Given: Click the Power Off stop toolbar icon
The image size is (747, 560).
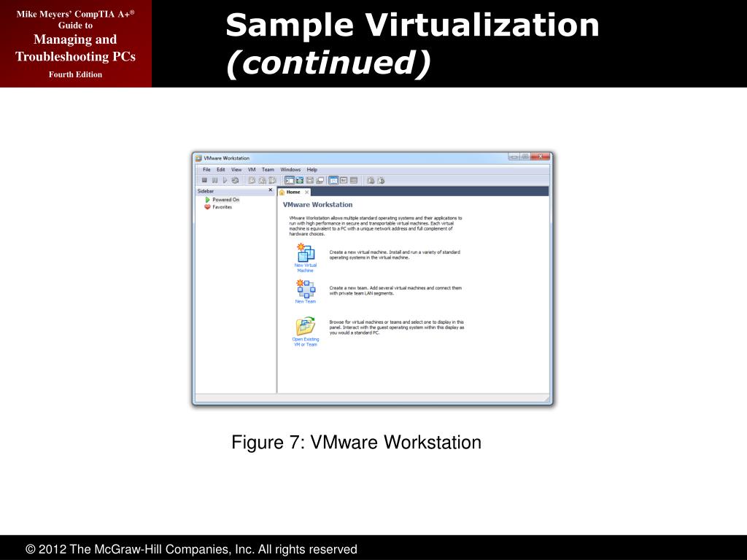Looking at the screenshot, I should [204, 181].
